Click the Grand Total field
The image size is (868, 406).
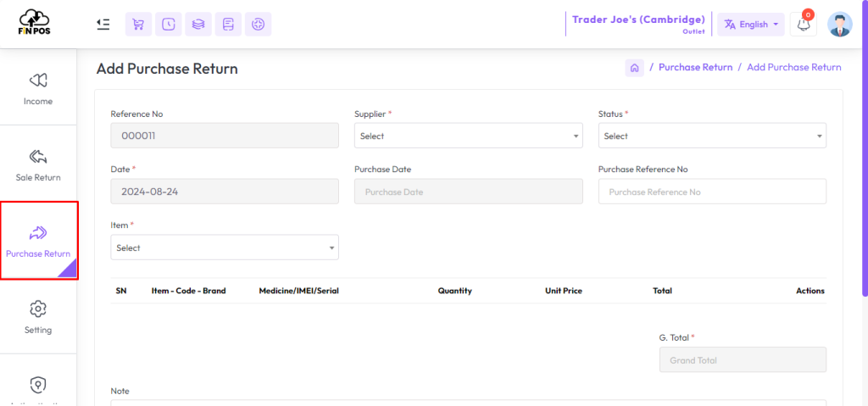click(743, 359)
